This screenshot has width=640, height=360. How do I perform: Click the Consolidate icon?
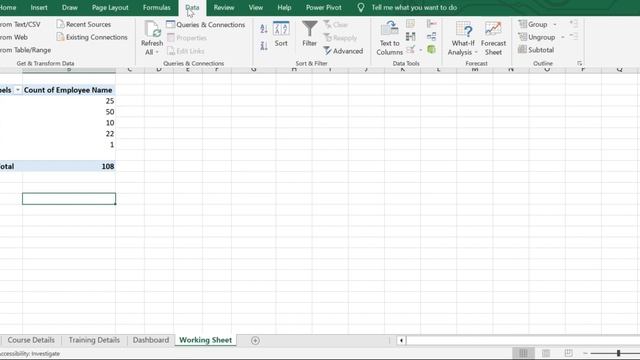click(431, 24)
